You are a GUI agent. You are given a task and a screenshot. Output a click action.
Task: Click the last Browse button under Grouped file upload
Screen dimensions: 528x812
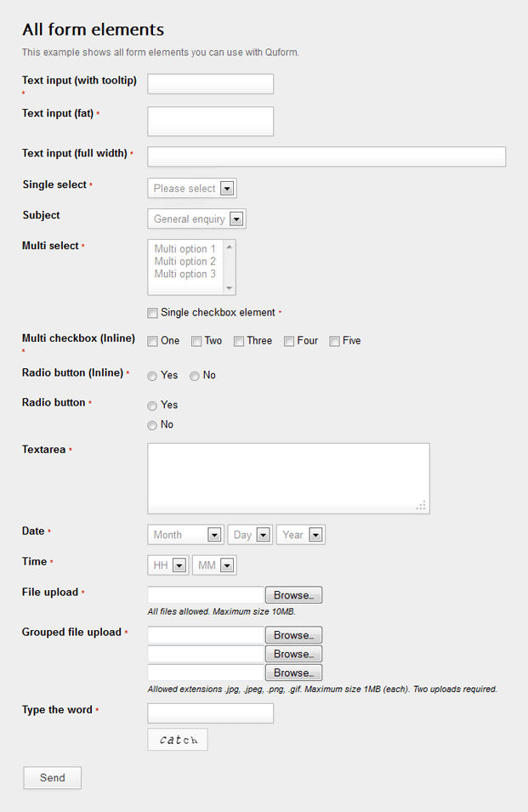pyautogui.click(x=293, y=672)
